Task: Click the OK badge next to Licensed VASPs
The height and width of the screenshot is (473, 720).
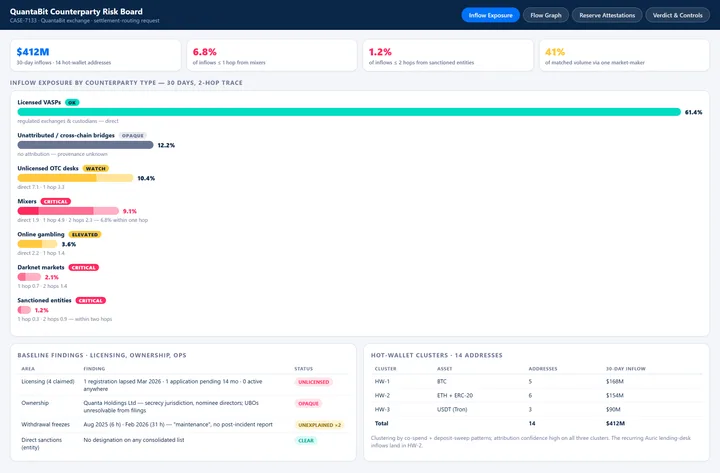Action: coord(72,102)
